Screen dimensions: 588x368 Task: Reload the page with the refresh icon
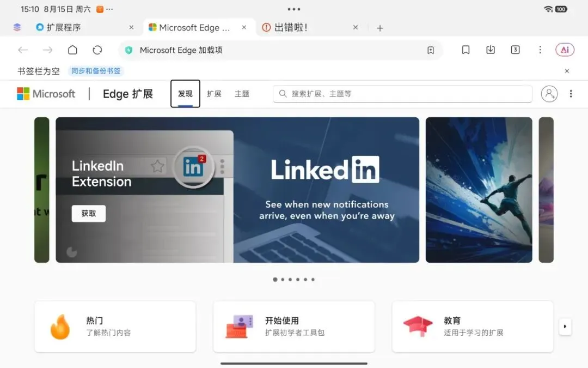97,50
